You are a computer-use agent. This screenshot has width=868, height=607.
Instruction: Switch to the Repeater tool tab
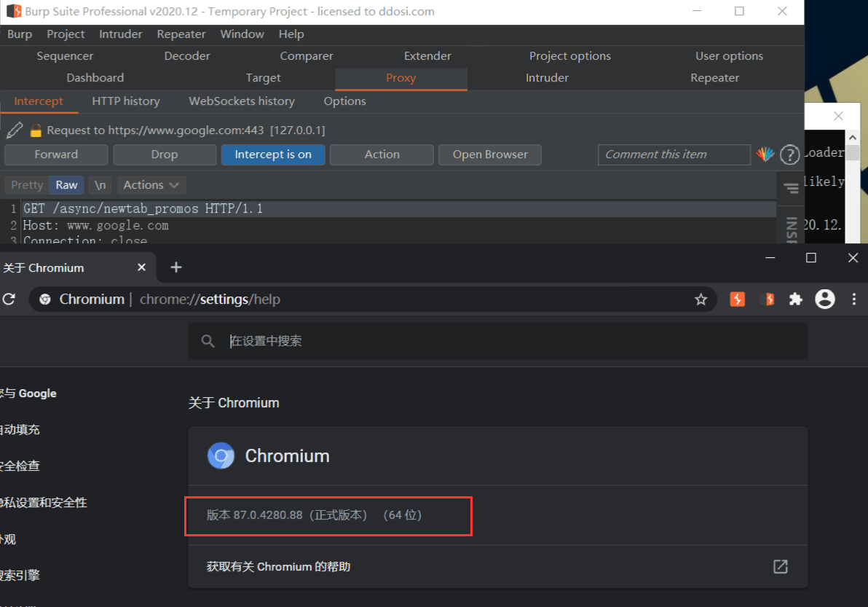[714, 78]
